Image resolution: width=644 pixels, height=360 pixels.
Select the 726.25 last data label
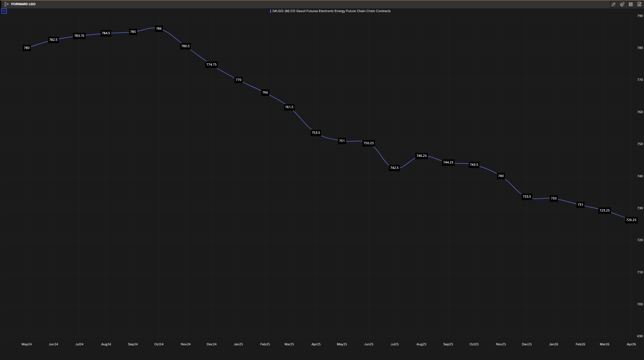tap(631, 220)
